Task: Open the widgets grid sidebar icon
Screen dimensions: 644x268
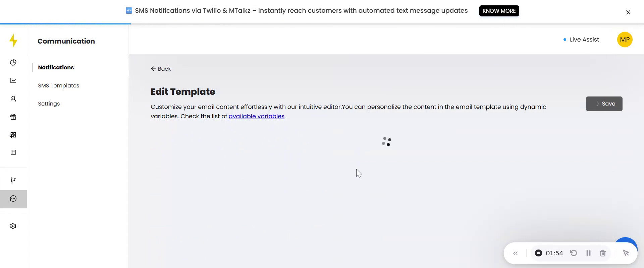Action: tap(13, 135)
